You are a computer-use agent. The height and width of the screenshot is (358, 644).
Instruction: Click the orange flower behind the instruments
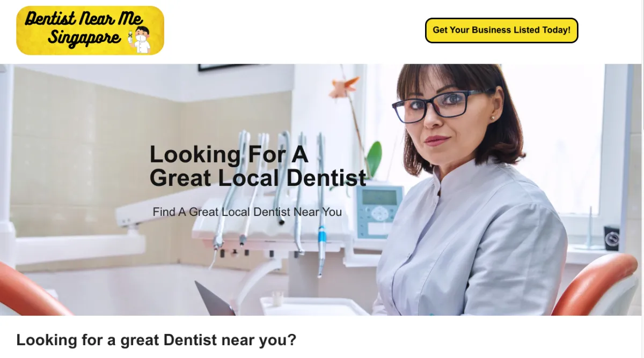[x=343, y=87]
